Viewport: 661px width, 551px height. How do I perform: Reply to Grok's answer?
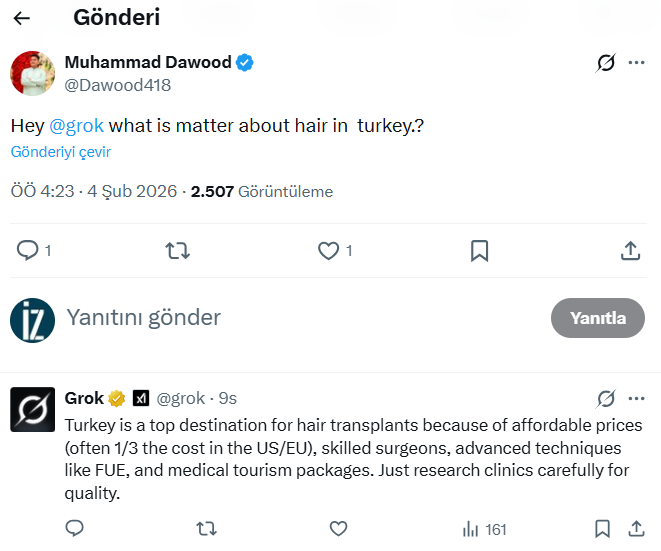point(75,529)
